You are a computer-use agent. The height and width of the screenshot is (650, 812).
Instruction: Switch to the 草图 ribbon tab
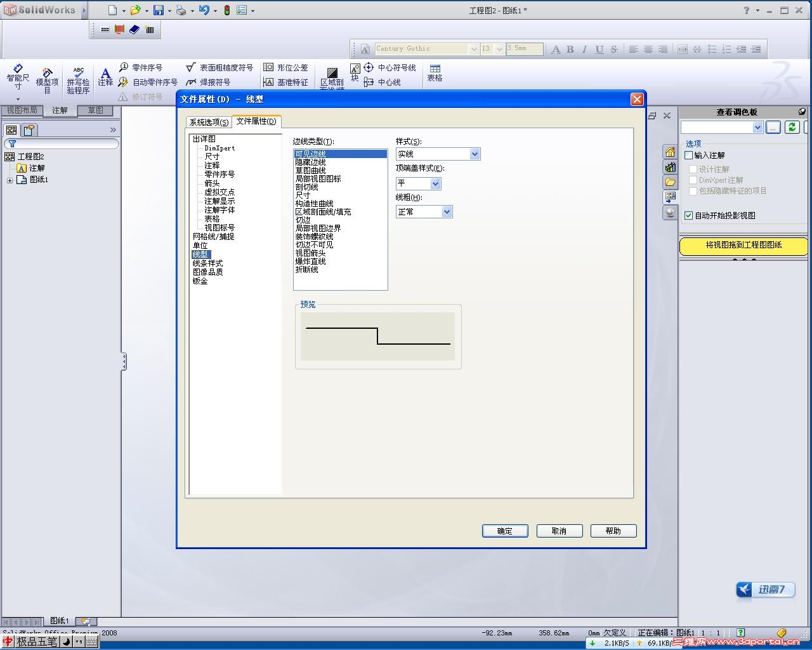(95, 110)
